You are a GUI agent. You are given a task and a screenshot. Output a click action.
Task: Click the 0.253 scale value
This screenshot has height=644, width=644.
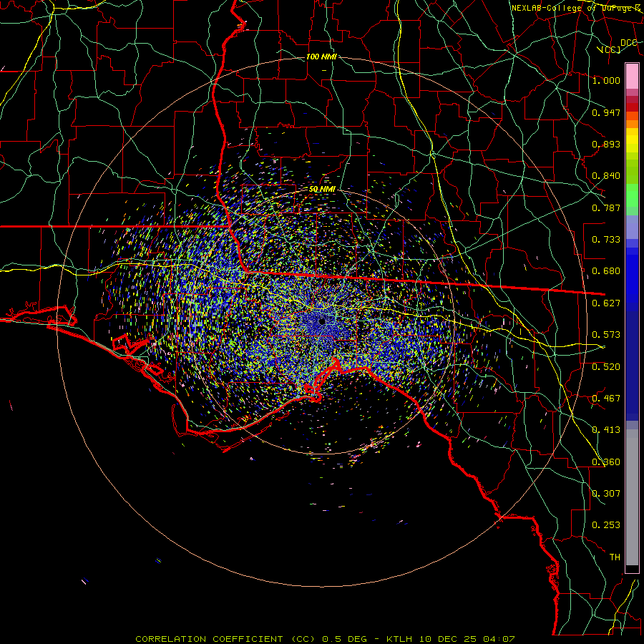(x=606, y=525)
